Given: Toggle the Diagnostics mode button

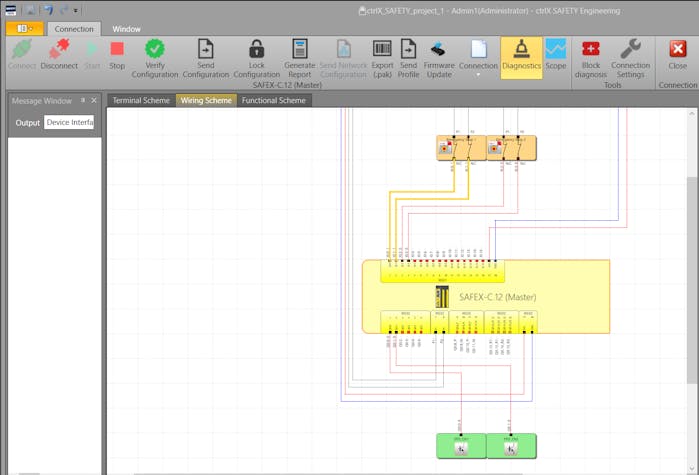Looking at the screenshot, I should click(521, 58).
